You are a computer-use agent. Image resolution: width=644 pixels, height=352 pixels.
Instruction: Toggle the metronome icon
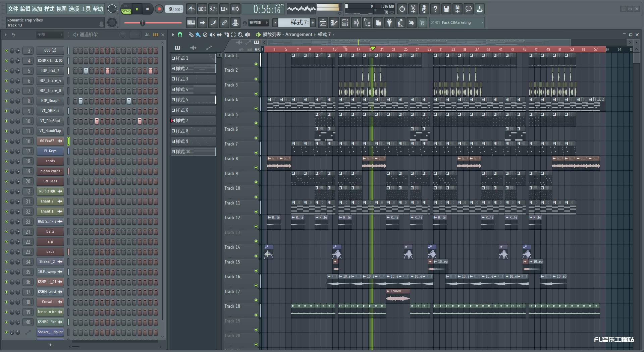coord(191,9)
